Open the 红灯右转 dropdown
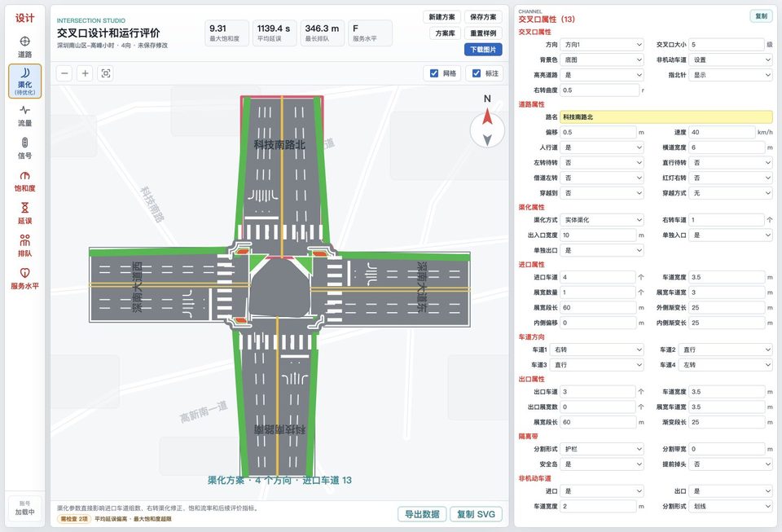Screen dimensions: 782x532 tap(731, 178)
